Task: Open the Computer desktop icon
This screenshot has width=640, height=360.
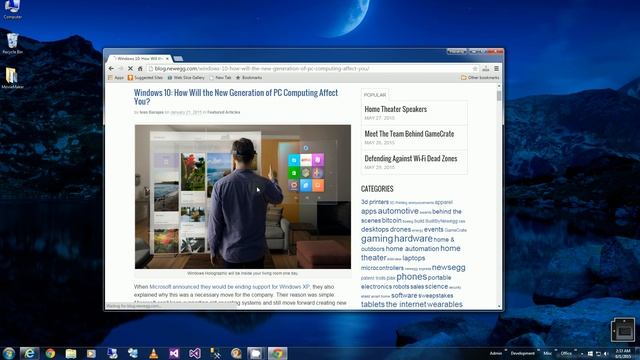Action: pyautogui.click(x=12, y=9)
